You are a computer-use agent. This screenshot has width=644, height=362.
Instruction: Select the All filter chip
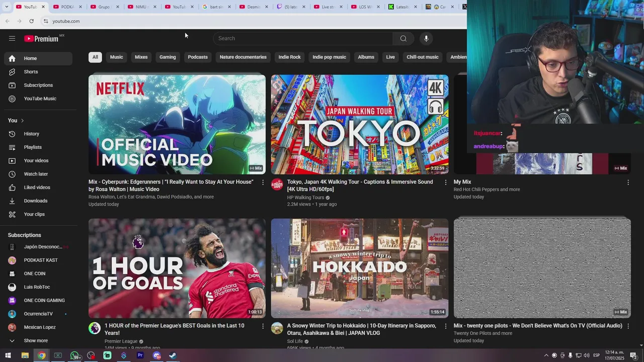(95, 57)
